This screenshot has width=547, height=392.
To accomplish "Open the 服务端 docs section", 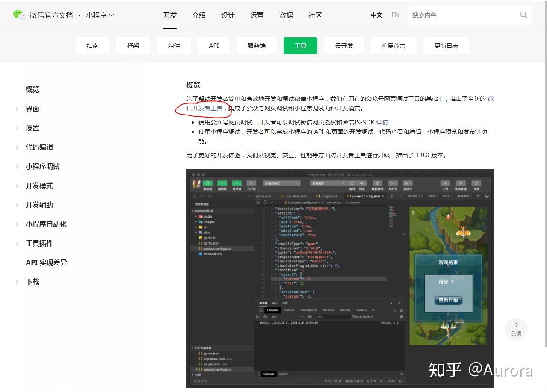I will pos(257,46).
